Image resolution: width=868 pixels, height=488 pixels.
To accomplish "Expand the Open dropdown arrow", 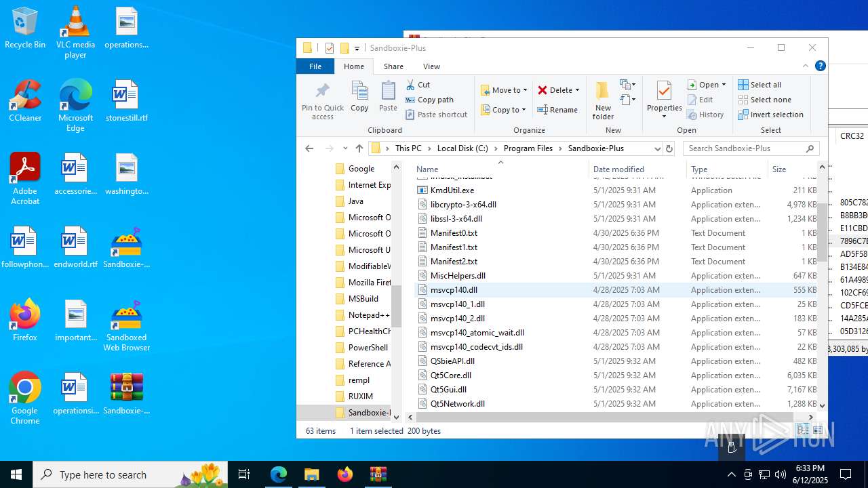I will click(724, 85).
